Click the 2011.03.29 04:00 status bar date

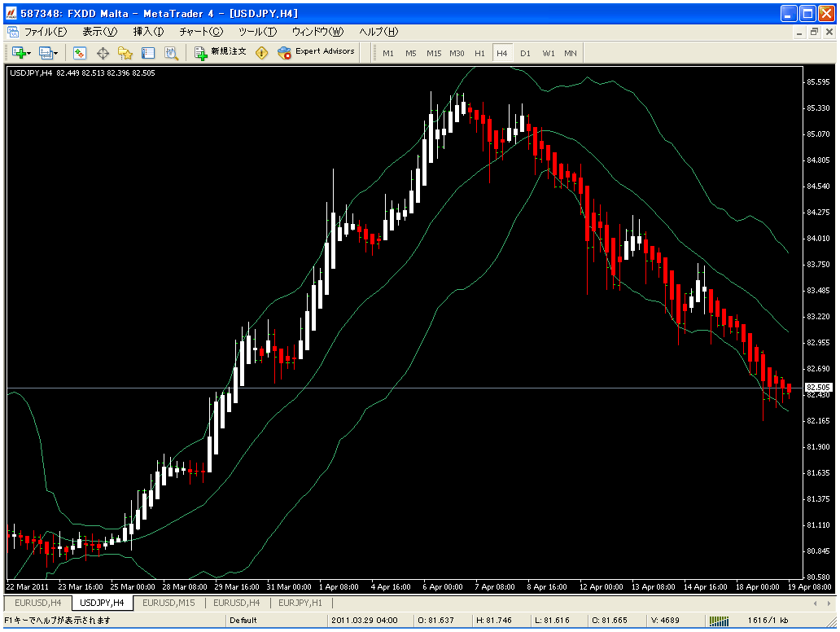[x=365, y=621]
